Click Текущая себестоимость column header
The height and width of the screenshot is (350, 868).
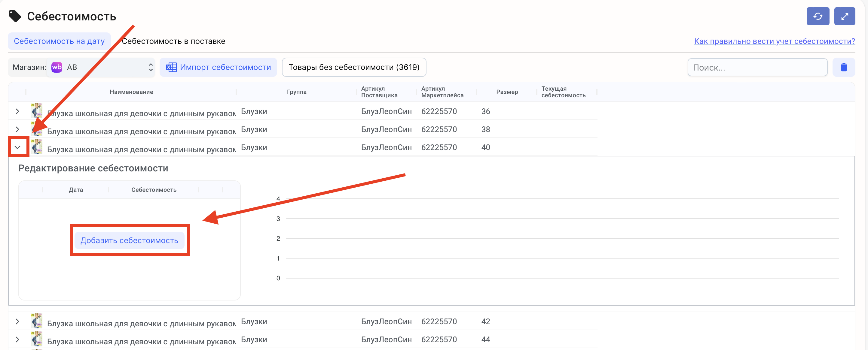coord(563,92)
